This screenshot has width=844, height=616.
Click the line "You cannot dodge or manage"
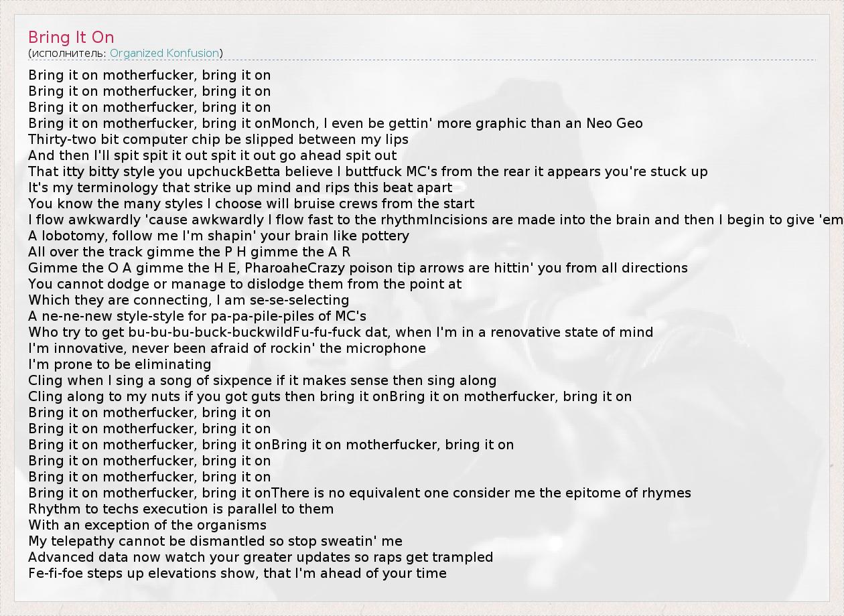[x=244, y=284]
